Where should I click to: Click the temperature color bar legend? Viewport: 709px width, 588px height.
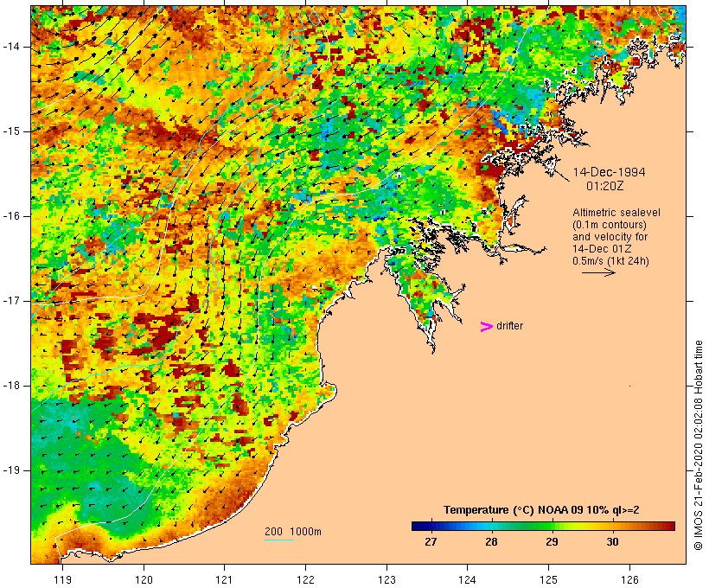[543, 526]
